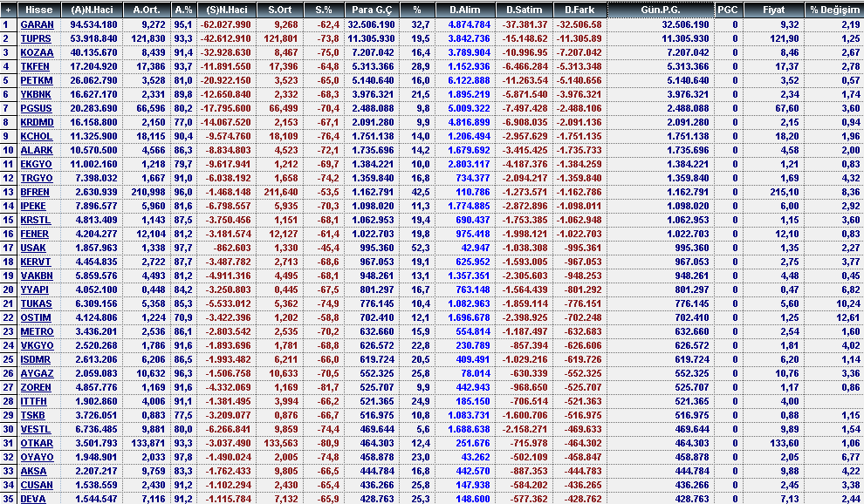This screenshot has width=864, height=504.
Task: Open the KOZAA stock link
Action: 37,52
